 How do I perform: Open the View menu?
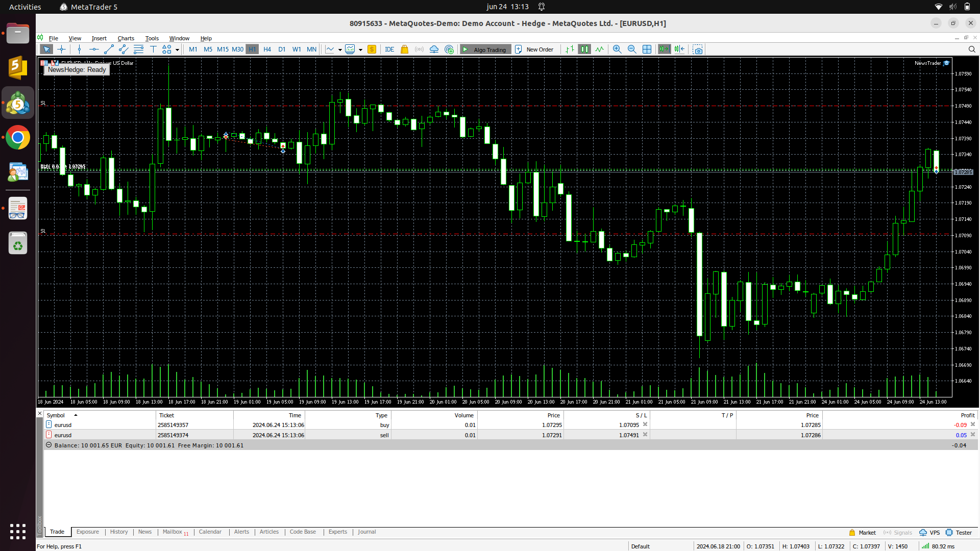pos(75,38)
